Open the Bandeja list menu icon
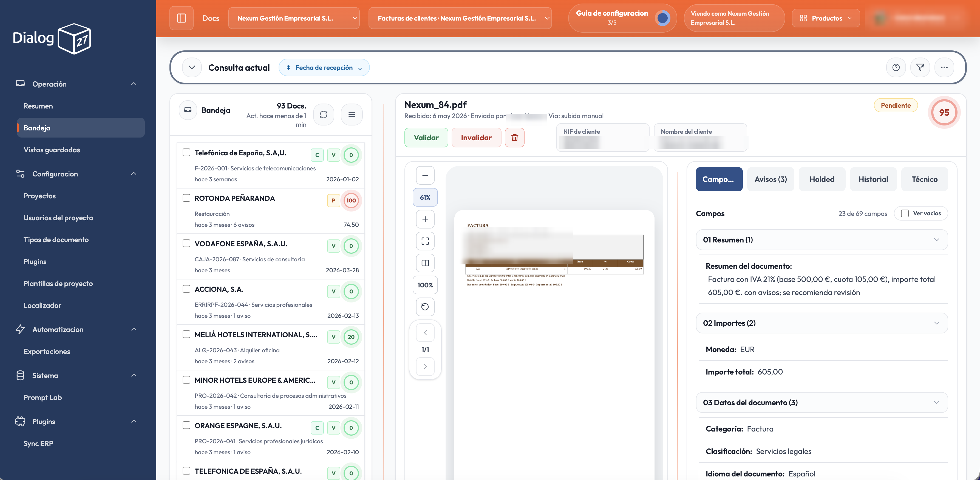This screenshot has height=480, width=980. coord(352,115)
